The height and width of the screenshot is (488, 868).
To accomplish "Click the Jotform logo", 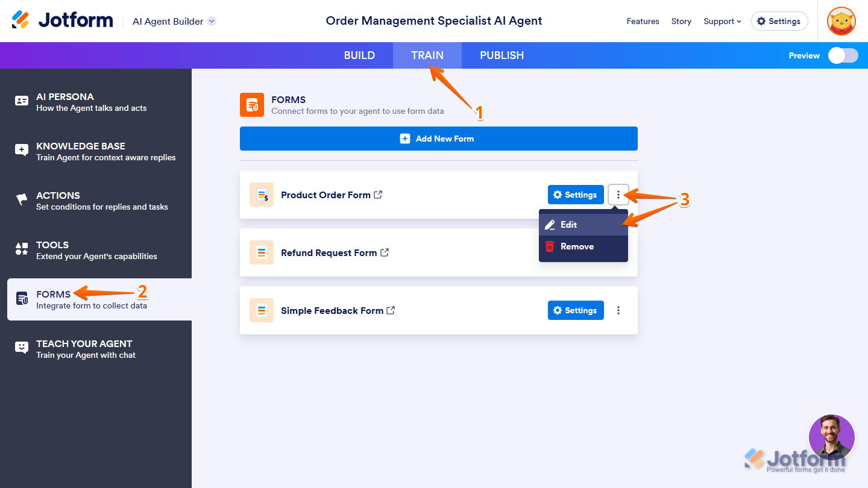I will pyautogui.click(x=63, y=20).
